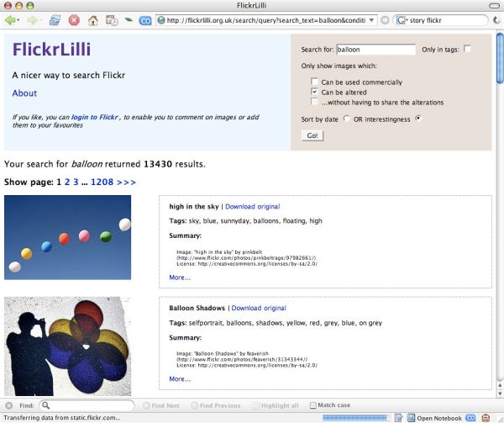Go back with the green back arrow

tap(10, 20)
